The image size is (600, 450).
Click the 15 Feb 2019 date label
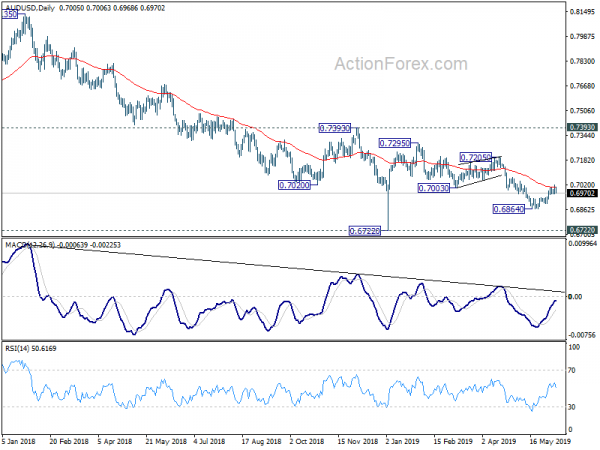453,441
